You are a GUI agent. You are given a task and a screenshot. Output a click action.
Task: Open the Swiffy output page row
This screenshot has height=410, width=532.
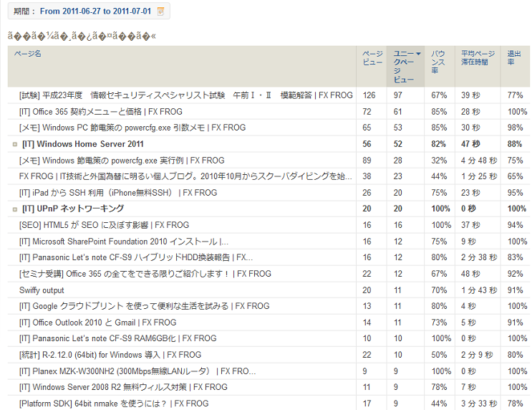click(x=42, y=290)
